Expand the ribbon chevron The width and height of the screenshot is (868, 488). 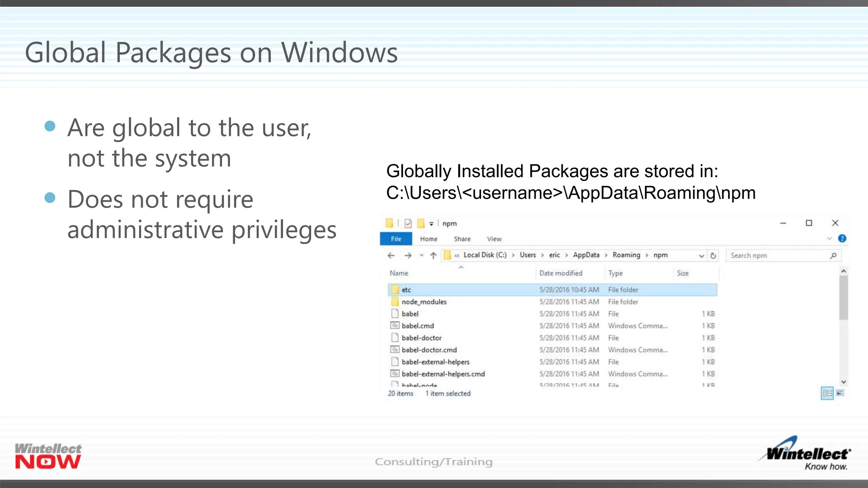829,238
